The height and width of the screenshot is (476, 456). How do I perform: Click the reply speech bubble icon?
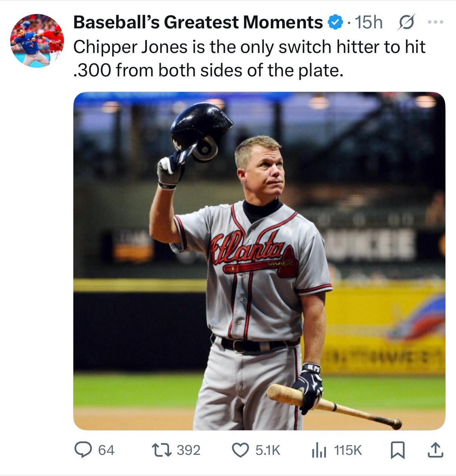82,450
